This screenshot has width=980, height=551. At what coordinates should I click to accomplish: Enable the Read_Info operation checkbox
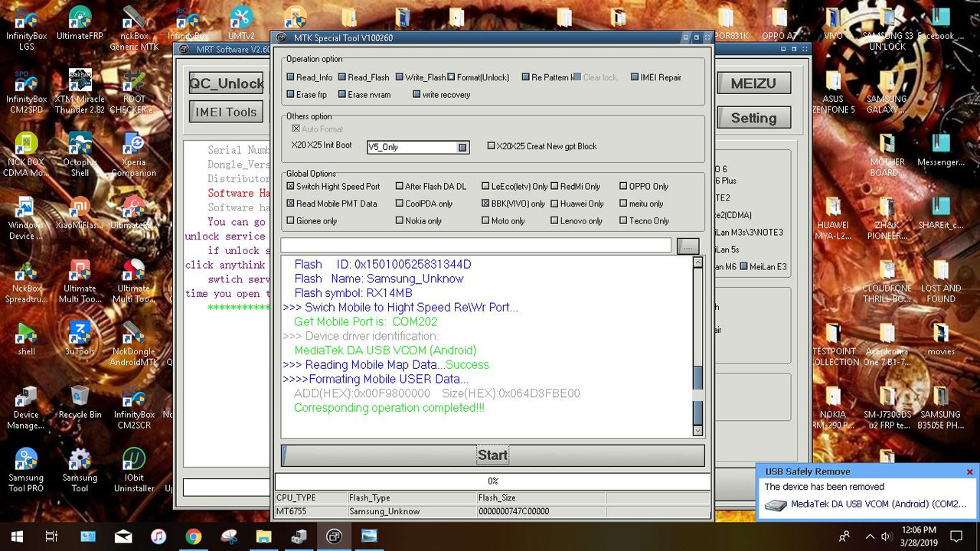pos(291,77)
